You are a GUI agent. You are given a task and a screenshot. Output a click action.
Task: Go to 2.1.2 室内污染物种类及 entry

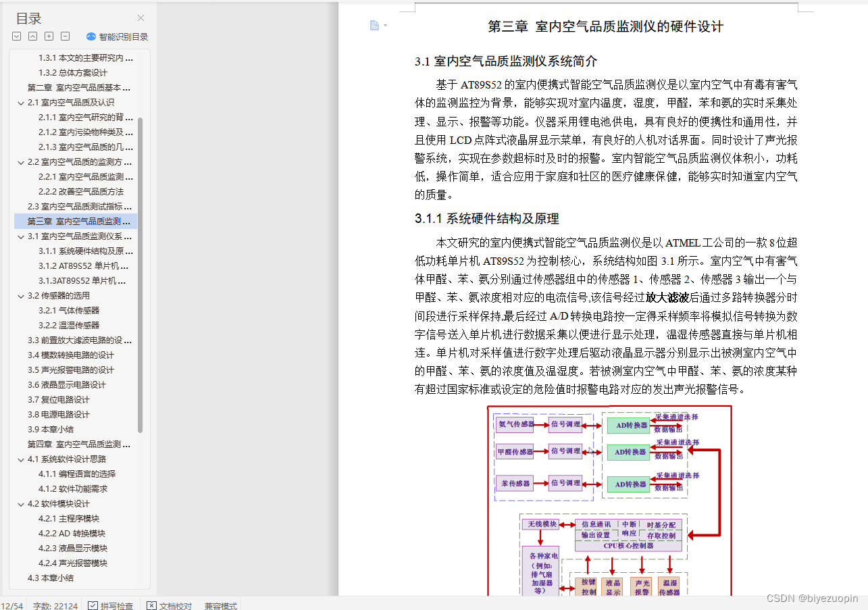click(x=85, y=132)
